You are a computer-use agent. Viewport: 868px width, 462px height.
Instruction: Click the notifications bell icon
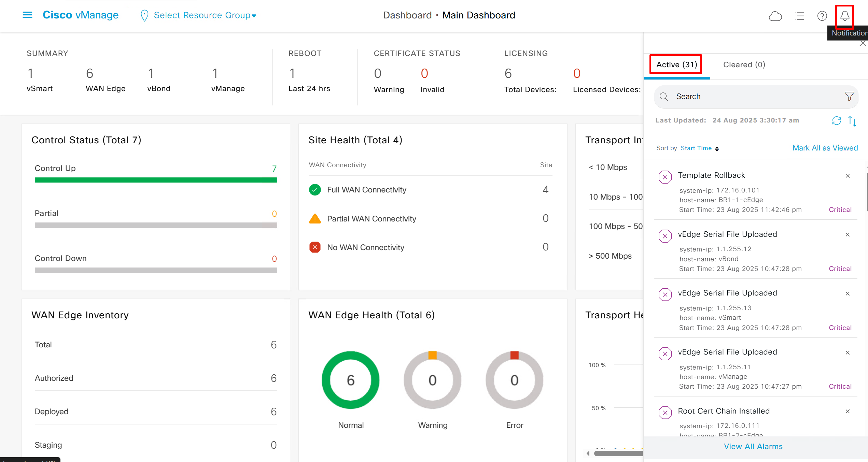[x=844, y=16]
